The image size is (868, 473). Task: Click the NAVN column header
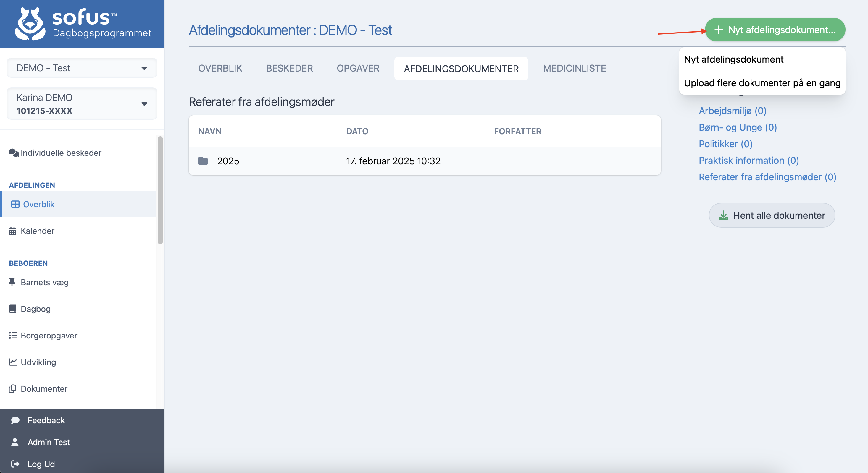[x=209, y=131]
